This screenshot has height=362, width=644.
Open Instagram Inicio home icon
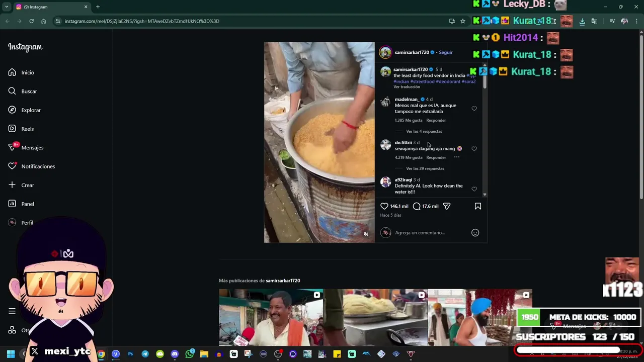pyautogui.click(x=12, y=72)
